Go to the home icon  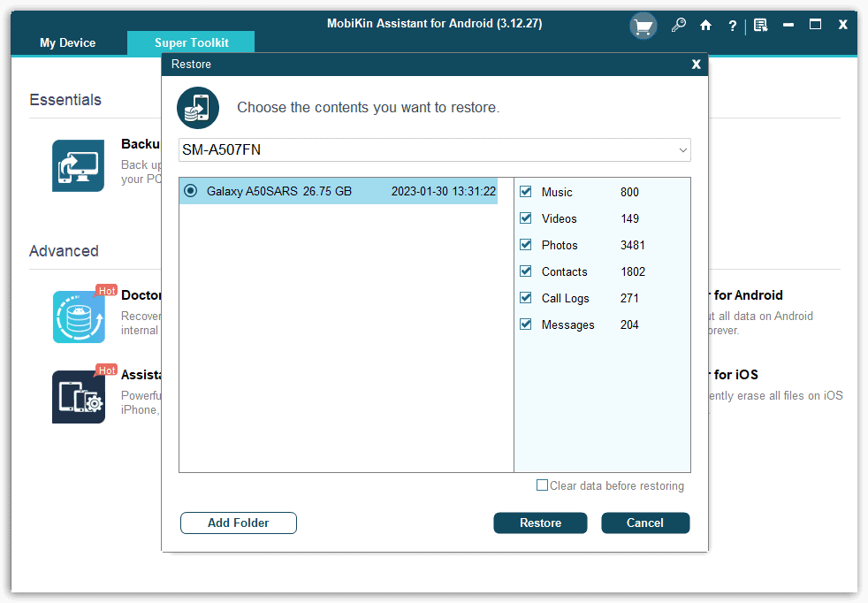click(705, 25)
